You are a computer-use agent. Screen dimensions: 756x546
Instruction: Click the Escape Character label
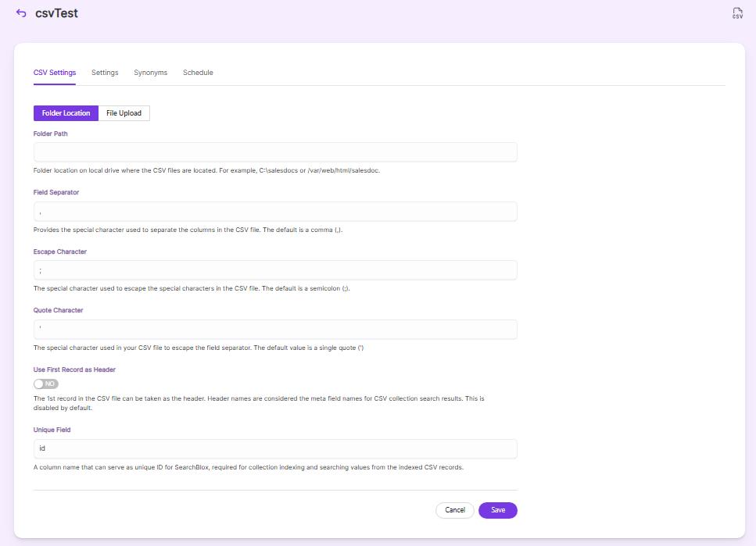[x=59, y=252]
